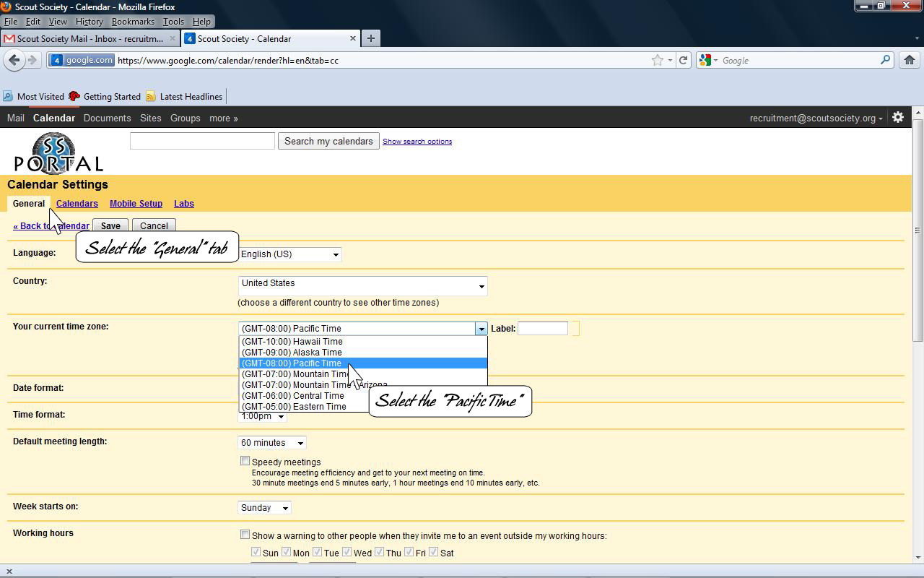Click the time zone Label field
Viewport: 924px width, 578px height.
click(543, 329)
